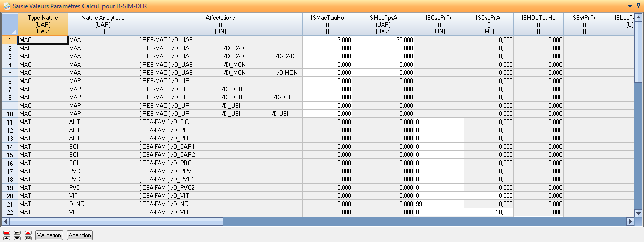
Task: Pin the panel with the pushpin icon
Action: point(638,5)
